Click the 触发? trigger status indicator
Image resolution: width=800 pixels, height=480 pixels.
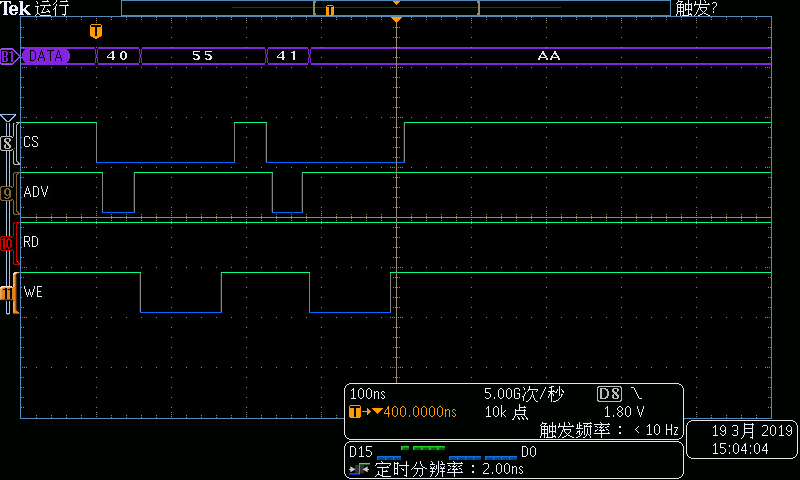point(696,8)
